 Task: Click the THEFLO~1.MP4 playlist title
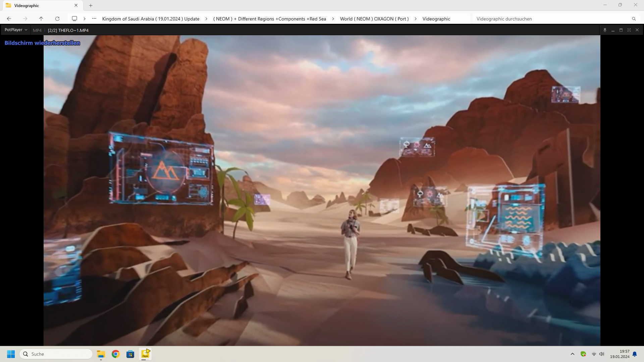tap(68, 30)
